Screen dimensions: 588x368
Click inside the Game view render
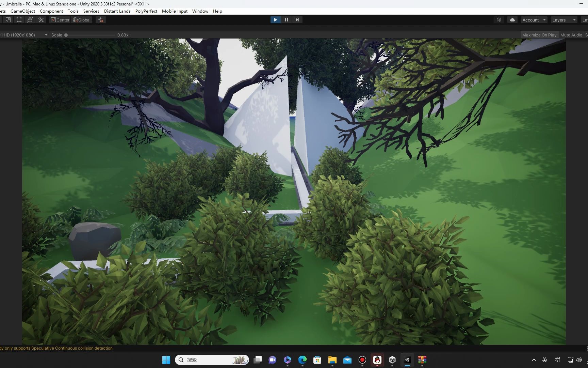tap(294, 191)
